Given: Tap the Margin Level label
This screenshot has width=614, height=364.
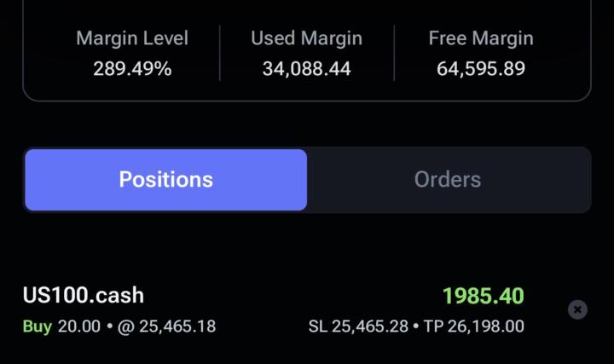Looking at the screenshot, I should 132,38.
